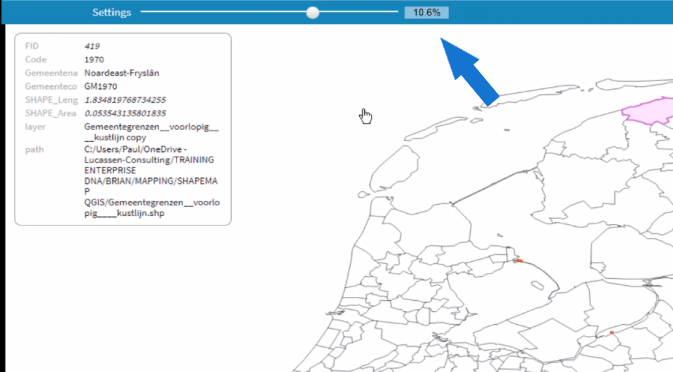This screenshot has width=673, height=372.
Task: Click the Gemeenteco value GM1970
Action: [100, 86]
